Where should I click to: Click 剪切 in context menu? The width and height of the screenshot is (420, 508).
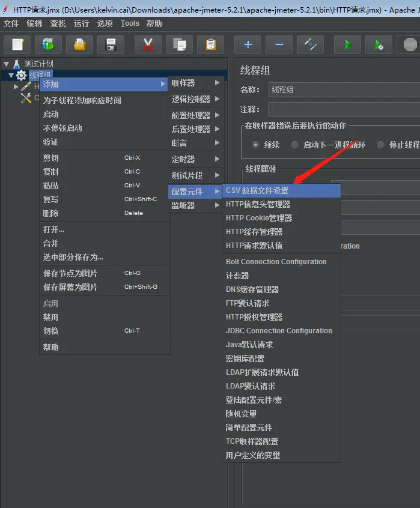point(105,158)
